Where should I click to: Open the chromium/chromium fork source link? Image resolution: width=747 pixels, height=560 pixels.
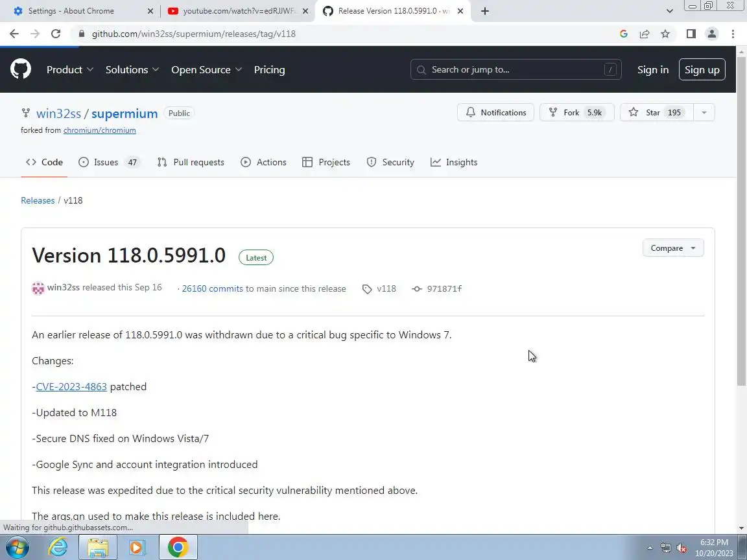pos(100,130)
